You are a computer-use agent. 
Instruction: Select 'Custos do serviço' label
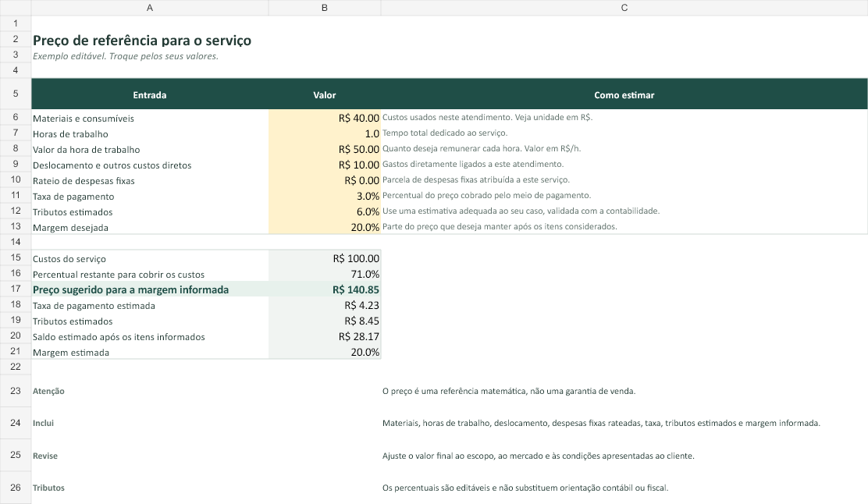tap(150, 257)
